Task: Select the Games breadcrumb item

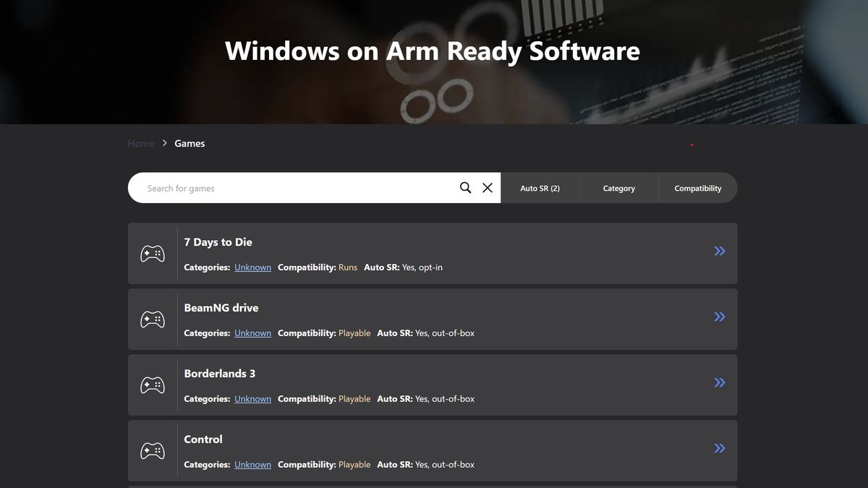Action: (190, 142)
